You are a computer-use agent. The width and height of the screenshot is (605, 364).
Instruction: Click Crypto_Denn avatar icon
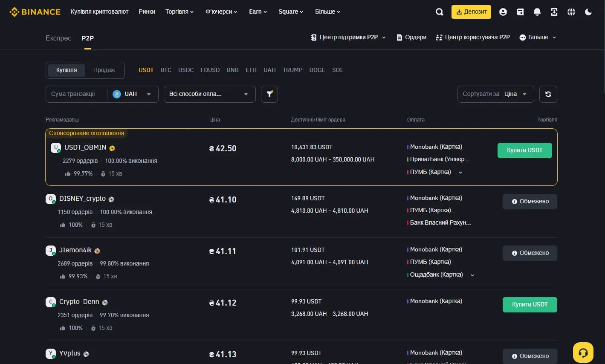[x=50, y=302]
